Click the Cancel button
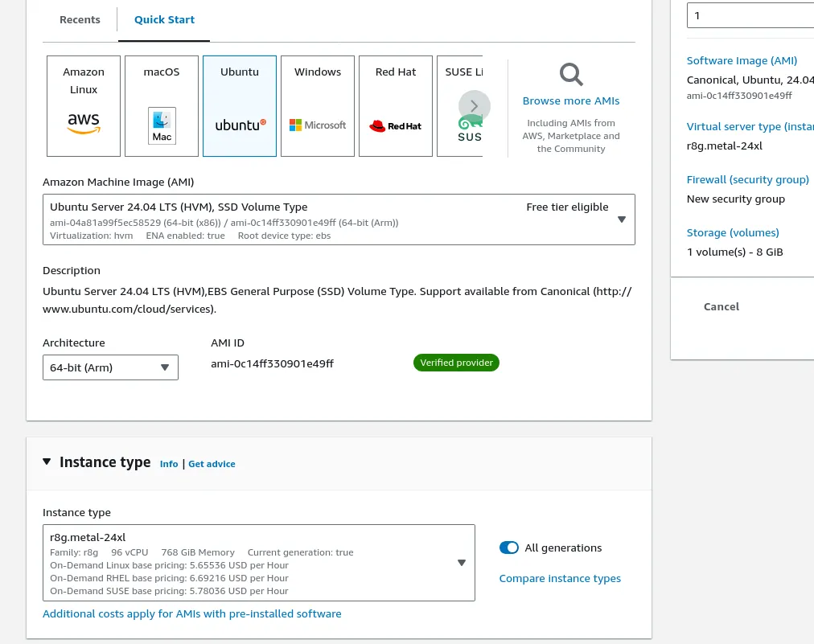This screenshot has width=814, height=644. click(721, 306)
